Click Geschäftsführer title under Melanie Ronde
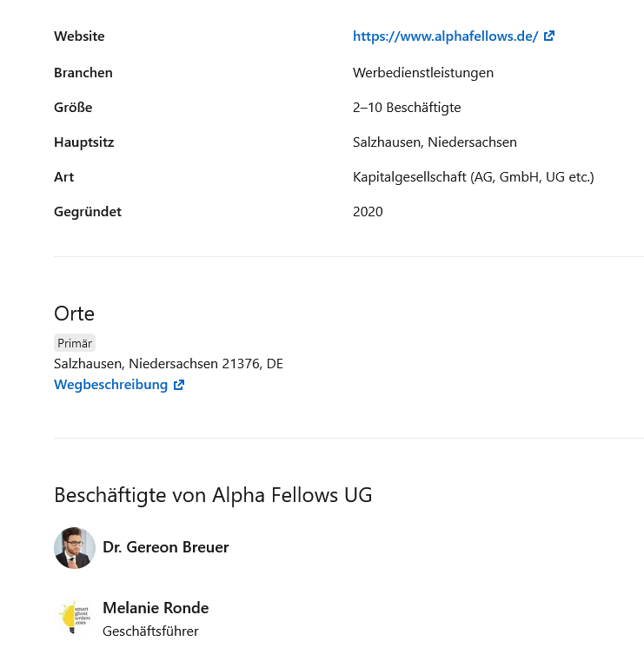The height and width of the screenshot is (661, 644). tap(150, 631)
